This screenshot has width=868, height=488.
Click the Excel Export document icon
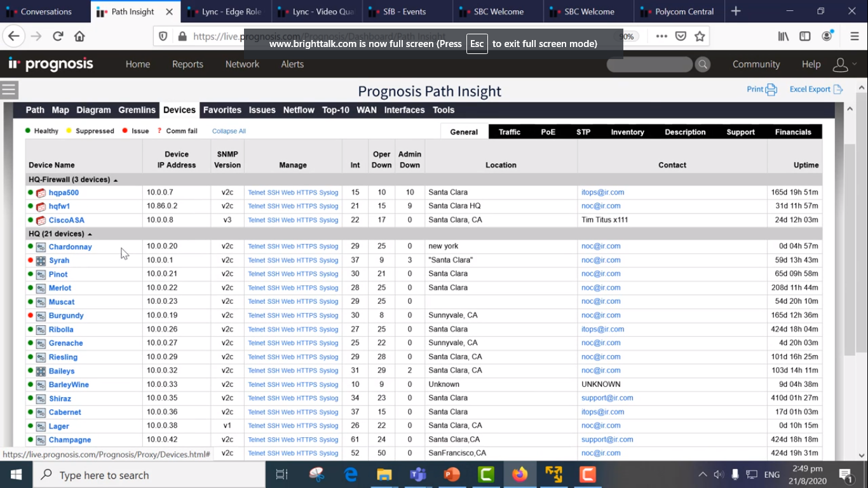(838, 90)
